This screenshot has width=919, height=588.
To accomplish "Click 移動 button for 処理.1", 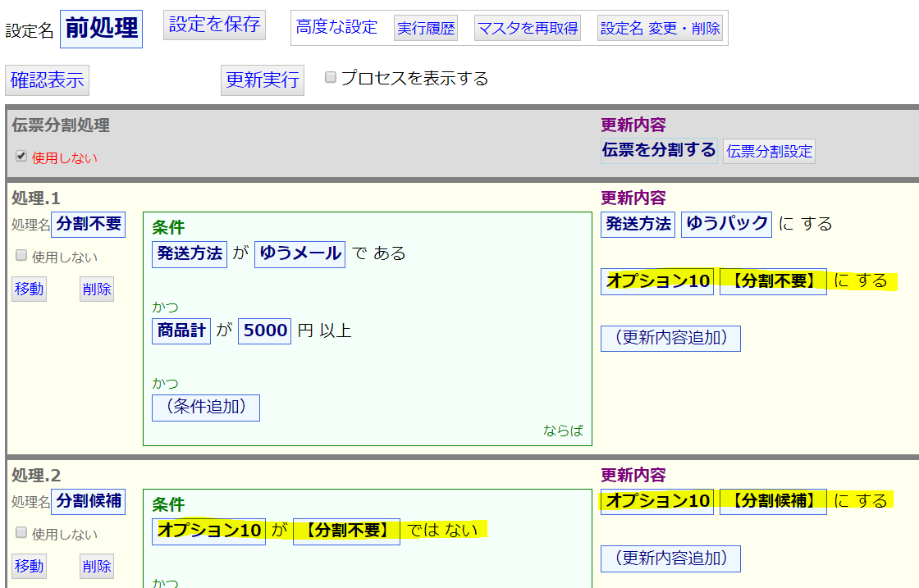I will pyautogui.click(x=29, y=289).
